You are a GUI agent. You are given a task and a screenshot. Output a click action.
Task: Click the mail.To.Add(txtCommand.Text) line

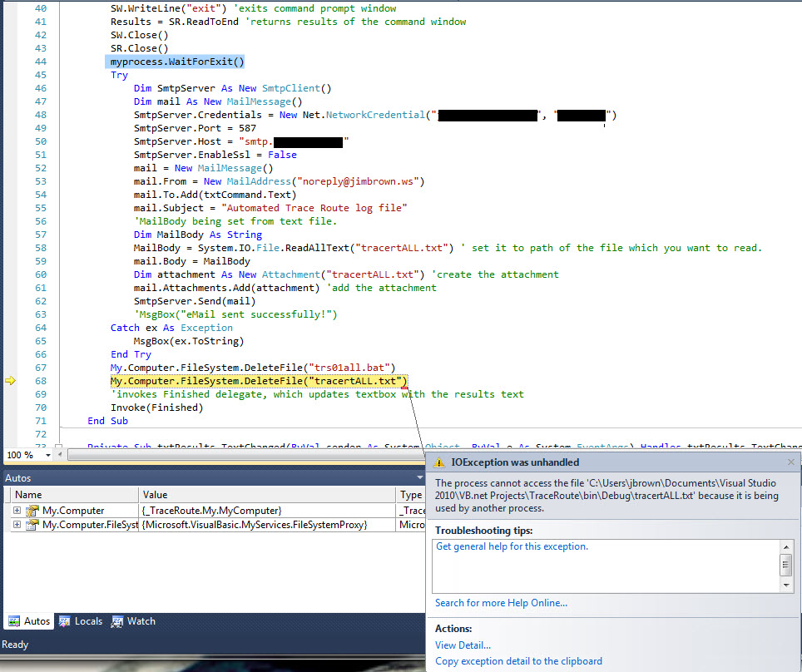click(x=215, y=195)
